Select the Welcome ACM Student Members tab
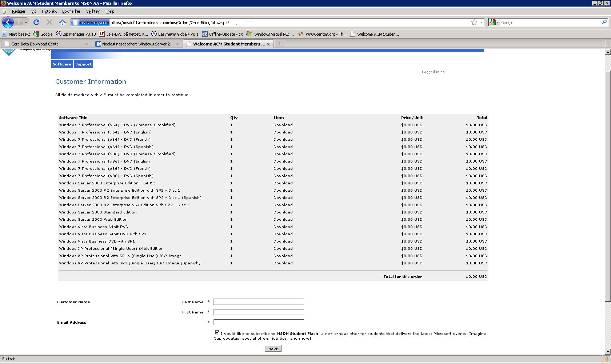 click(x=228, y=44)
